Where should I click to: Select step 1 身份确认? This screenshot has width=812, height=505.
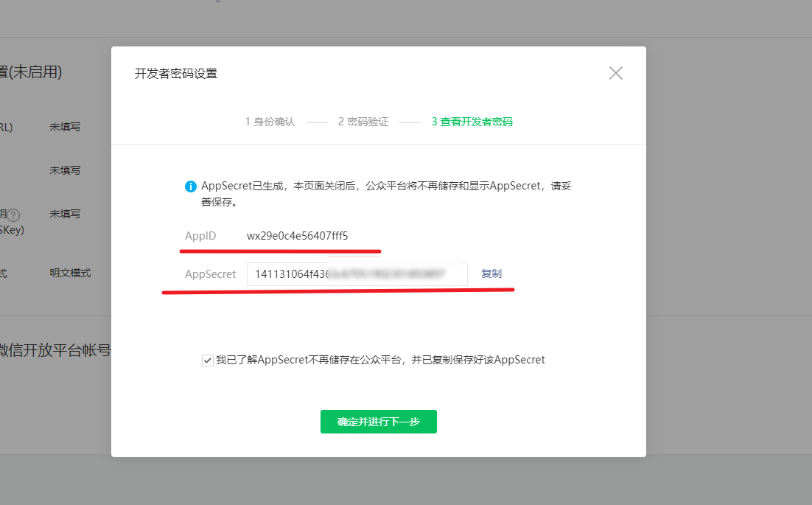tap(270, 122)
